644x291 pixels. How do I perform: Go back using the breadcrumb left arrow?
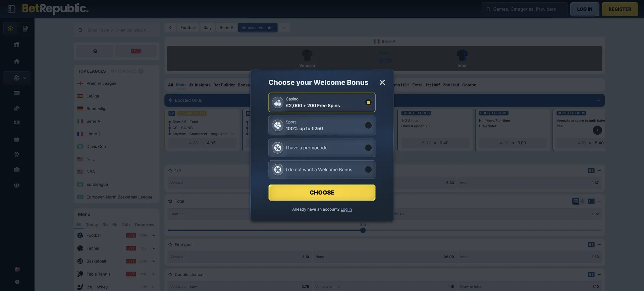pos(170,28)
